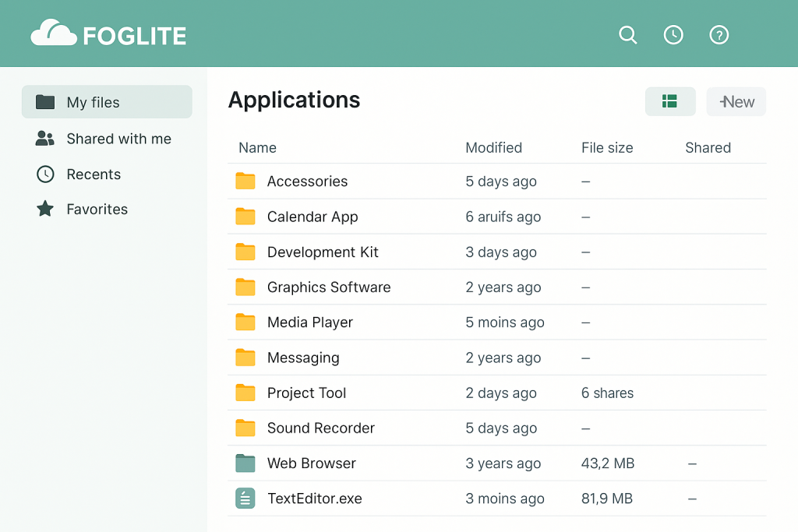The image size is (798, 532).
Task: Click the Accessories folder icon
Action: pos(245,181)
